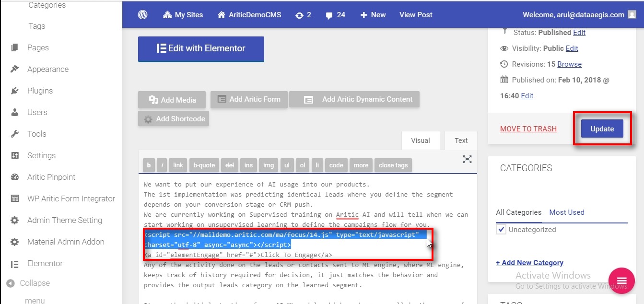The width and height of the screenshot is (644, 304).
Task: Go to AriticDemoCMS site home
Action: [249, 15]
